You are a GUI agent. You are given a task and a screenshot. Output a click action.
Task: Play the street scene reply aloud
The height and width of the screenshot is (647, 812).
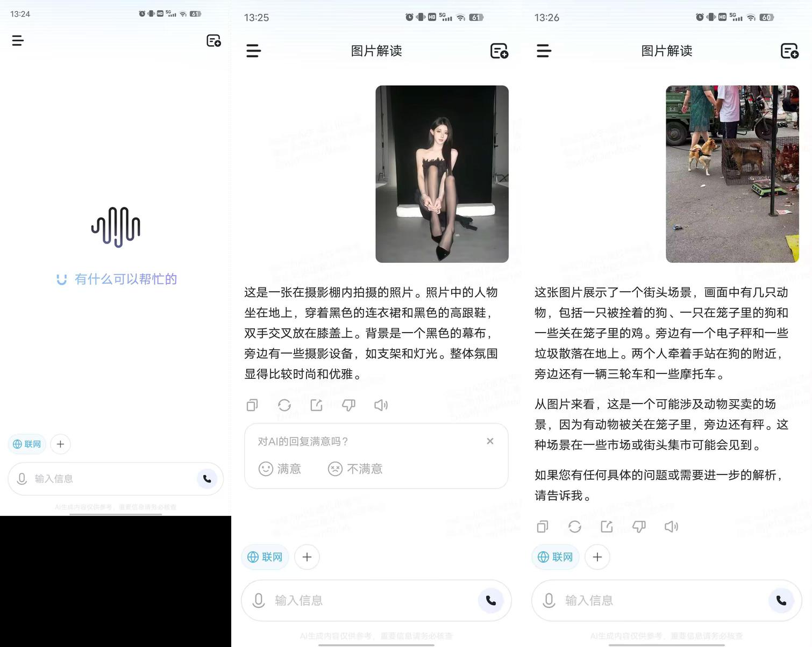[x=671, y=527]
